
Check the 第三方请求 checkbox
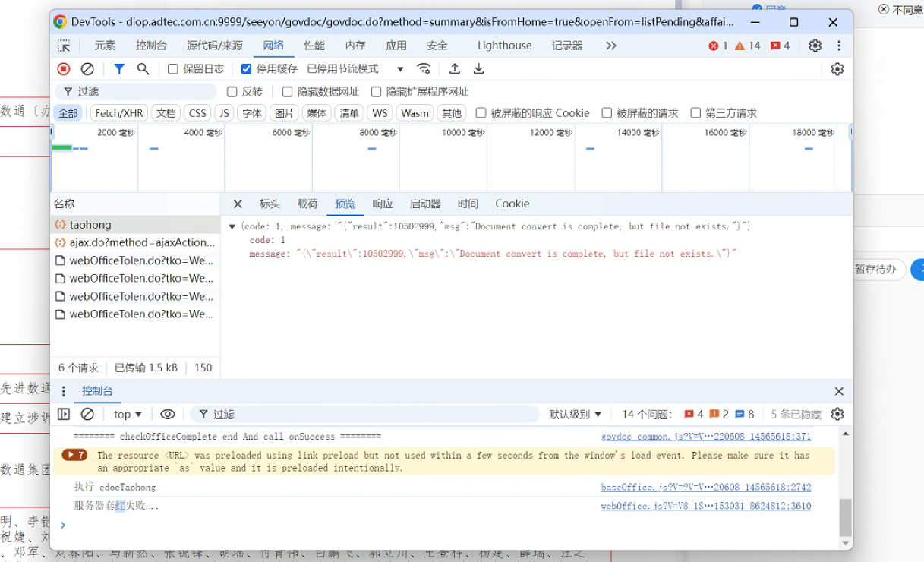coord(695,113)
